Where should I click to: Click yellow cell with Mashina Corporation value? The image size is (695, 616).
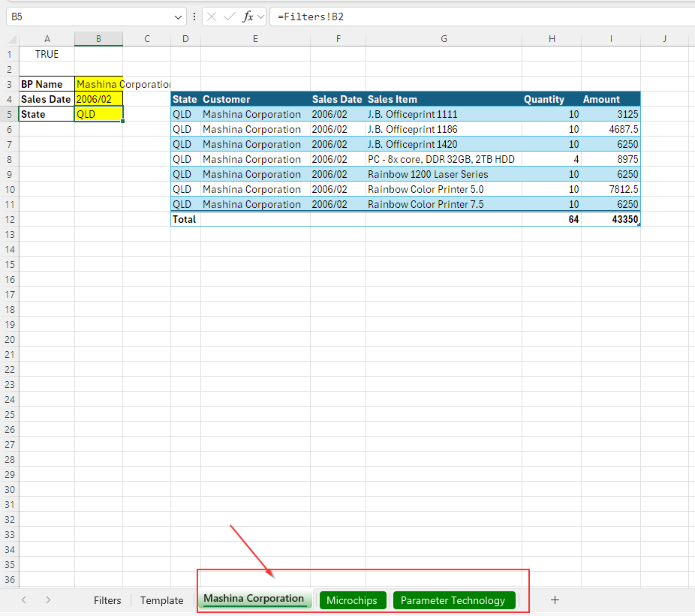click(99, 84)
